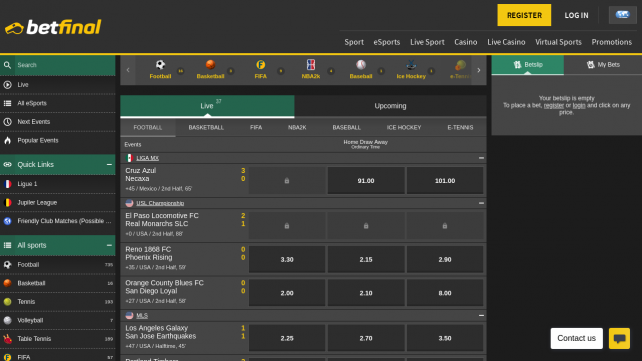Select the Basketball icon in sports carousel
Image resolution: width=642 pixels, height=361 pixels.
click(x=210, y=65)
